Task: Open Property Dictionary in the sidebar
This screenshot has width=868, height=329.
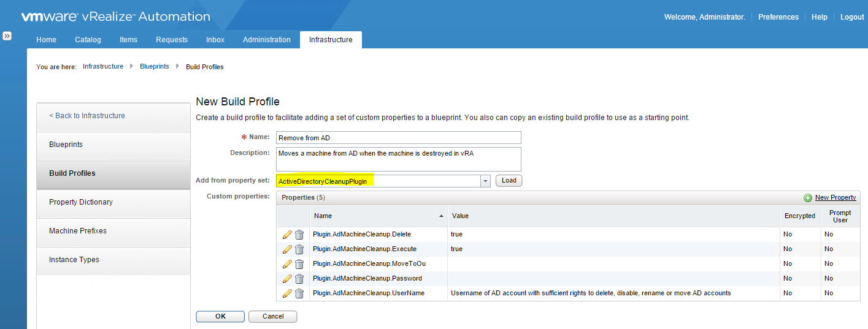Action: tap(113, 202)
